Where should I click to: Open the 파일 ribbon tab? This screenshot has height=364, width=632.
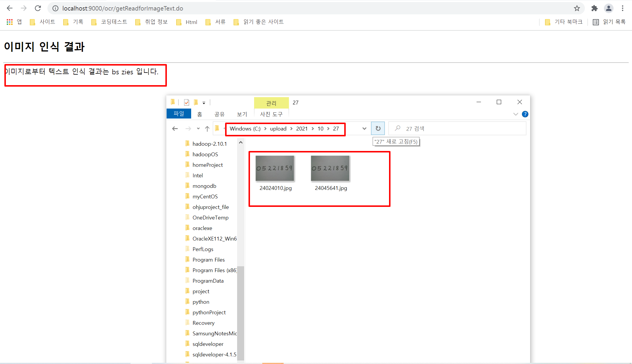(x=179, y=114)
